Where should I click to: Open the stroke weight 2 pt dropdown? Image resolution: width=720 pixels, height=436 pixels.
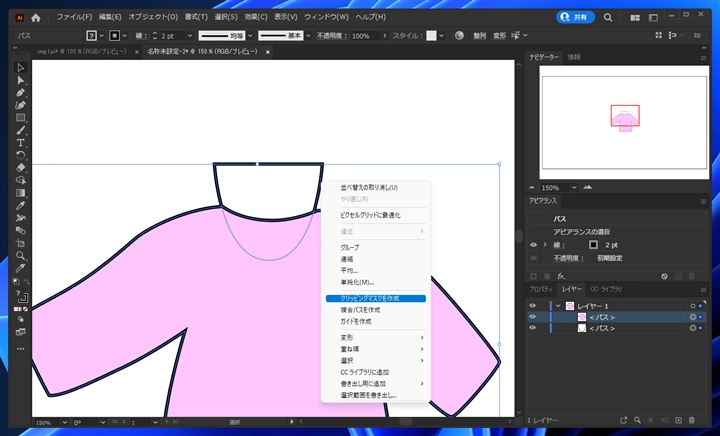[x=189, y=35]
